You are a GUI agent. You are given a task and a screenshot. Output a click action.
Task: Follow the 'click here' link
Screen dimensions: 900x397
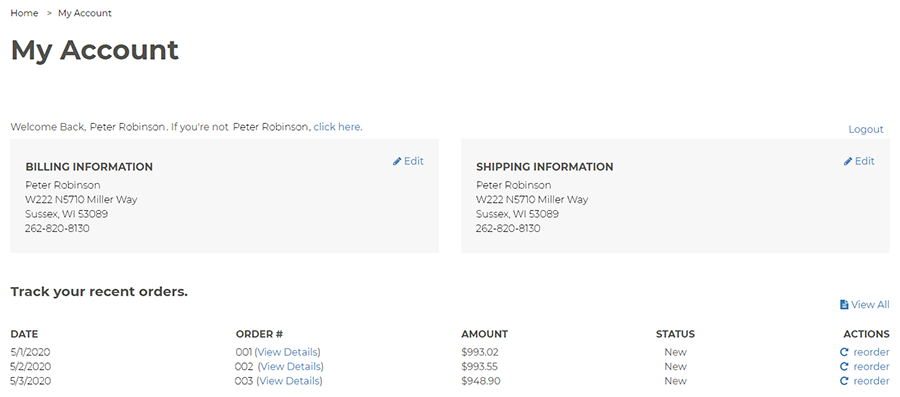click(x=337, y=127)
